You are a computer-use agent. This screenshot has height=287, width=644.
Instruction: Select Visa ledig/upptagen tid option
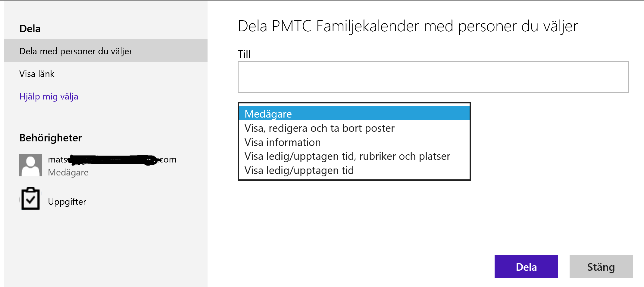[x=354, y=170]
